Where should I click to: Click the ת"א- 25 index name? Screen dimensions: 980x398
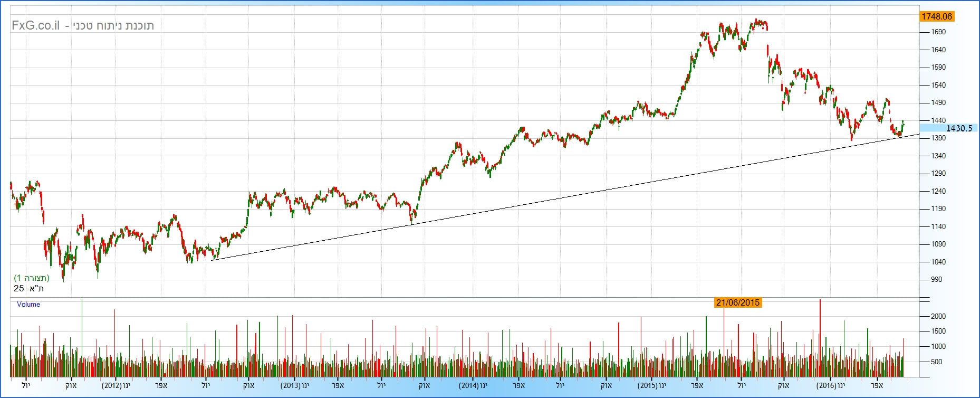click(x=28, y=288)
